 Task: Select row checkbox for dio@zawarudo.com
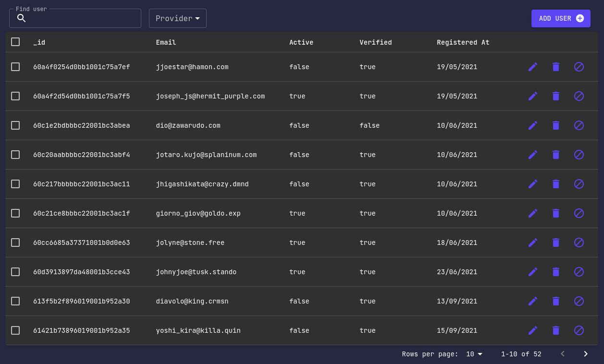(x=15, y=125)
